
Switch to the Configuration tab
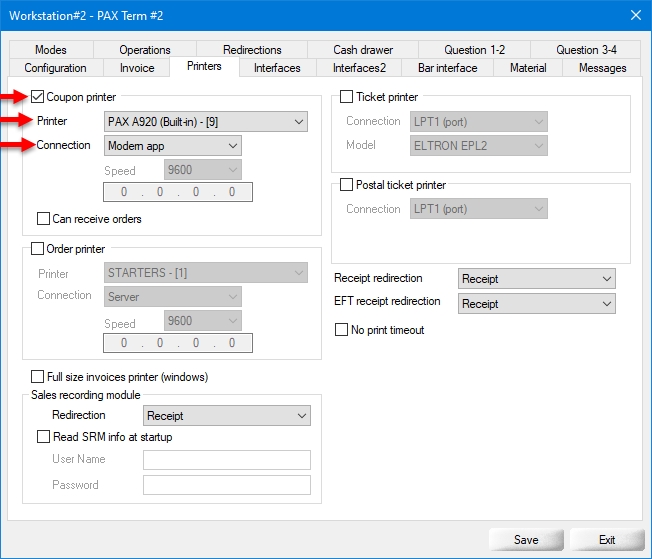55,68
